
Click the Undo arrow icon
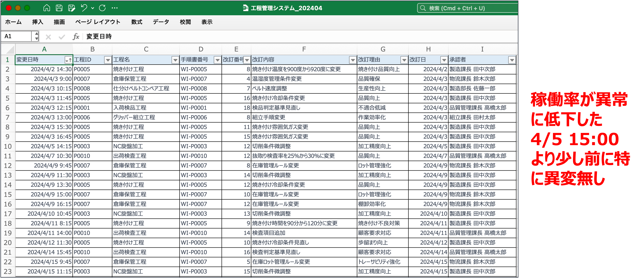click(x=84, y=8)
